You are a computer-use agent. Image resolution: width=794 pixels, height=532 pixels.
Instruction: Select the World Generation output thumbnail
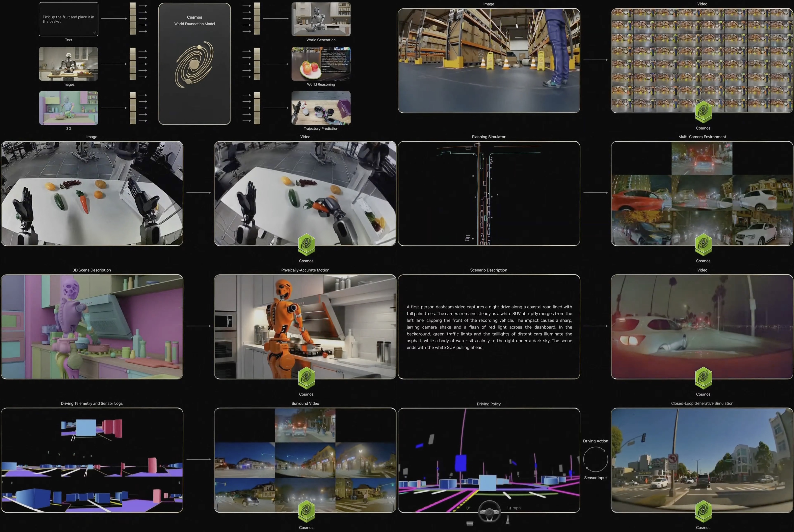pos(321,19)
